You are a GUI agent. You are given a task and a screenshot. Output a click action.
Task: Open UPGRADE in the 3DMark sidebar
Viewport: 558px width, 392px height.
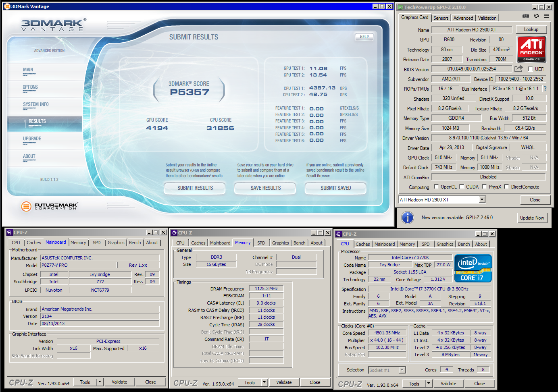(32, 139)
